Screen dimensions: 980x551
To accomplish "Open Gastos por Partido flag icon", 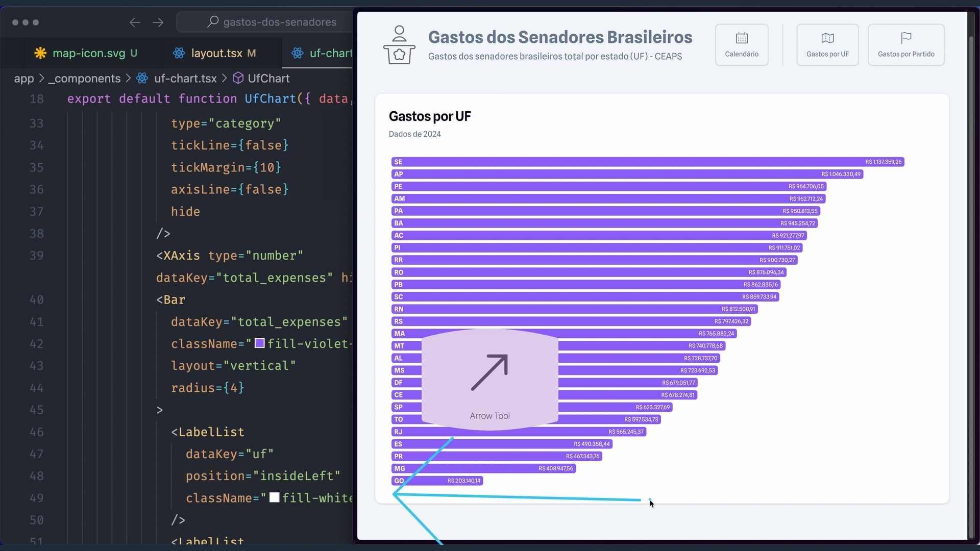I will 906,38.
